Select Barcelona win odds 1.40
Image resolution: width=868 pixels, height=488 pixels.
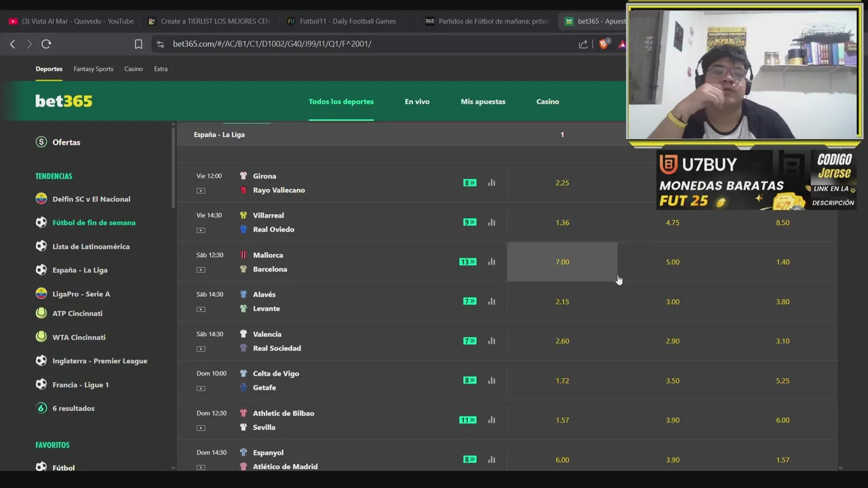click(783, 262)
